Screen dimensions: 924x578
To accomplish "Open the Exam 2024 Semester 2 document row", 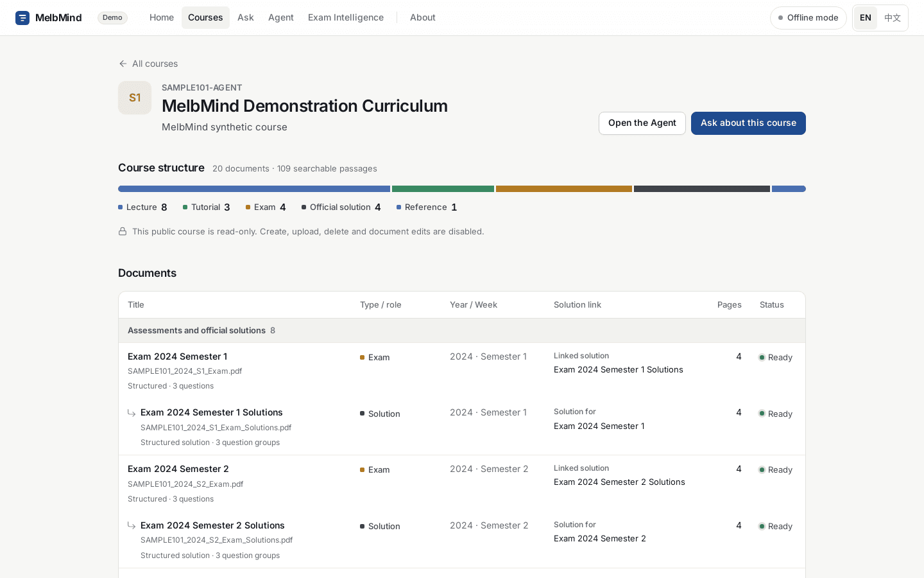I will 462,484.
